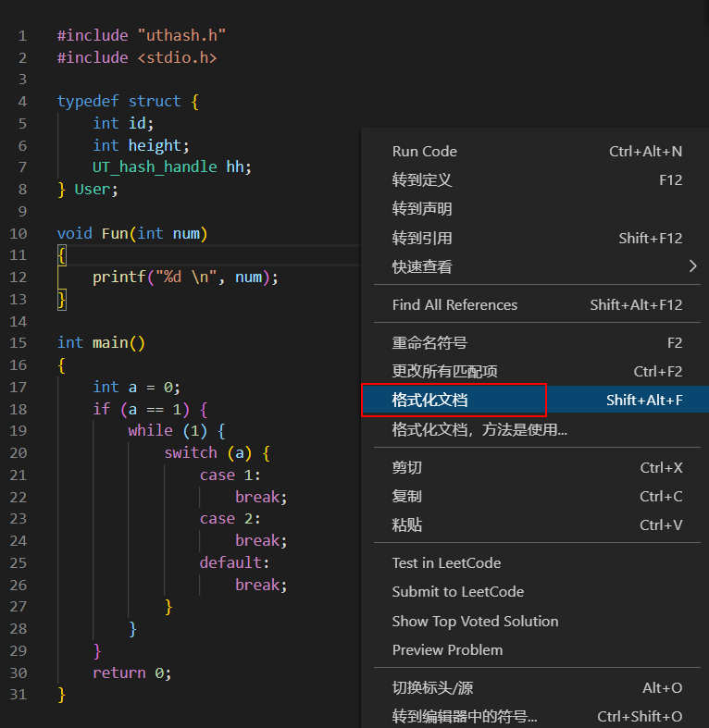Image resolution: width=709 pixels, height=728 pixels.
Task: Choose 格式化文档，方法是使用... entry
Action: click(537, 429)
